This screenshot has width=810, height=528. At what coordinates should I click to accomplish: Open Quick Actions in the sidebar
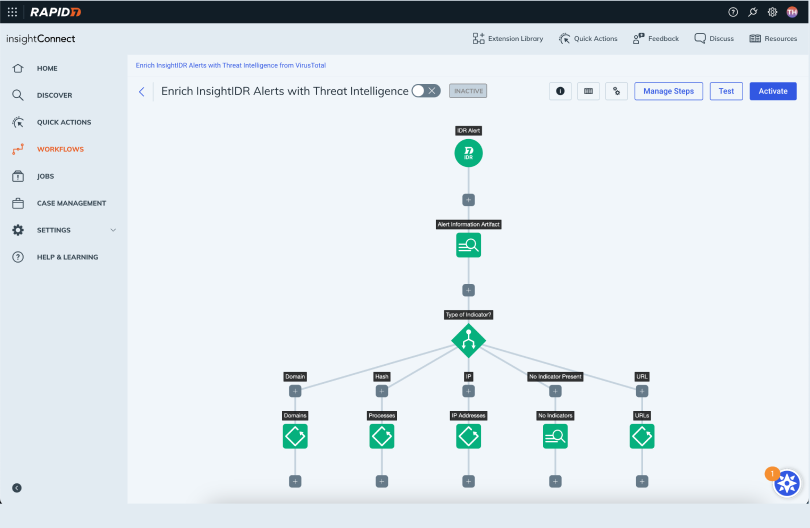point(64,122)
